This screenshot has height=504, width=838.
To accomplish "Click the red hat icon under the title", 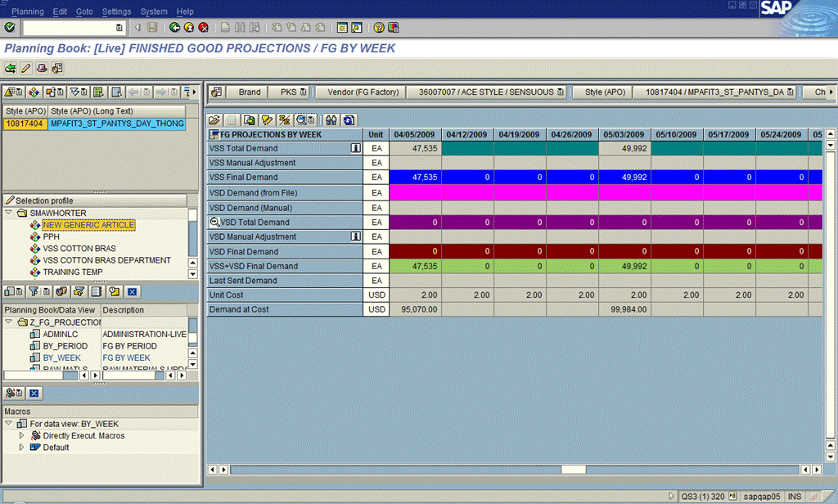I will tap(42, 69).
